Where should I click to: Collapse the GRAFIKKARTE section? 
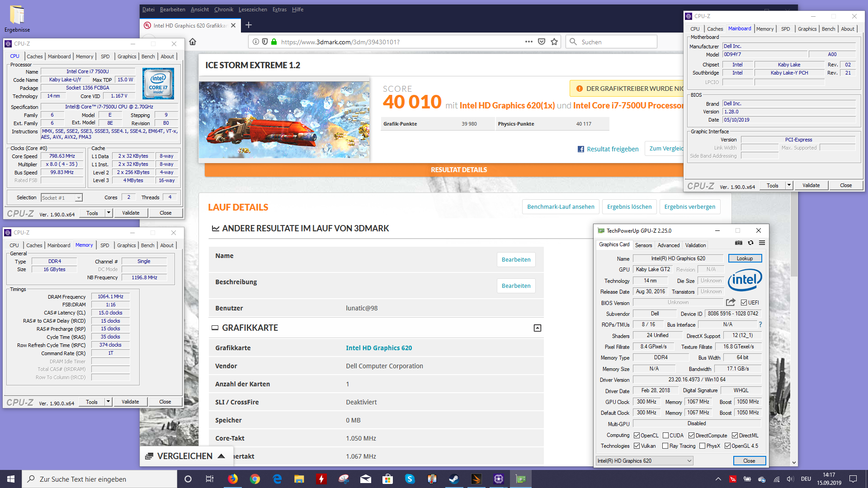point(538,328)
